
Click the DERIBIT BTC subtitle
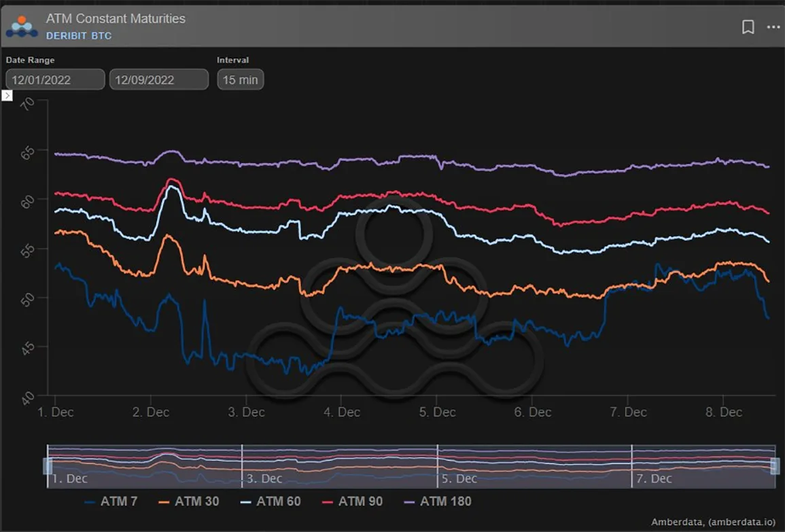click(x=79, y=35)
